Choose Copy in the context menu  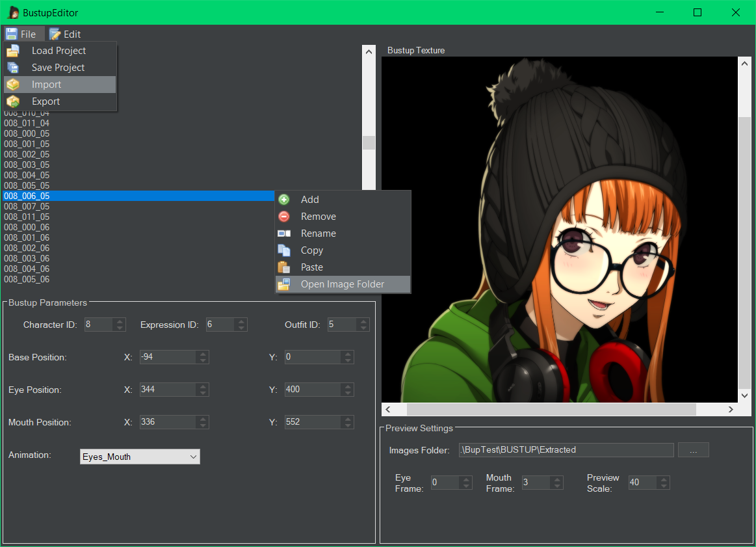tap(343, 250)
